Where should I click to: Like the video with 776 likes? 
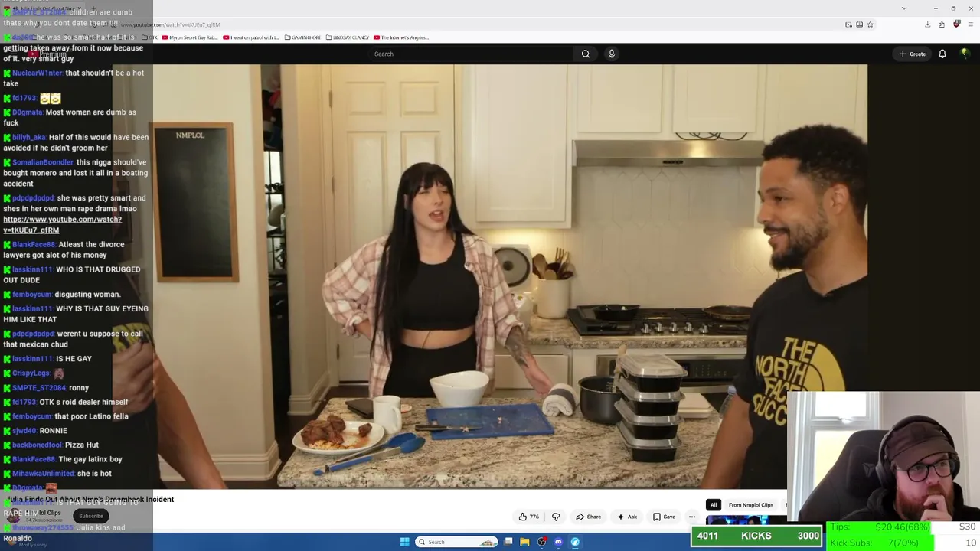(529, 517)
